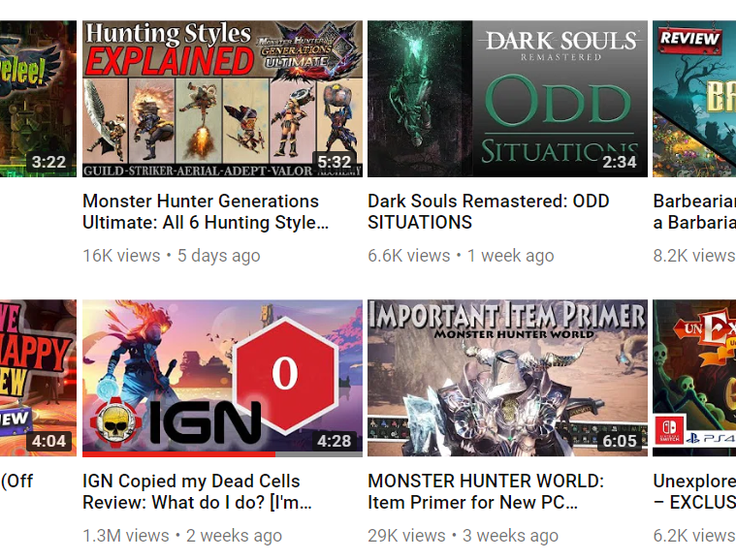This screenshot has width=736, height=560.
Task: Click the MONSTER HUNTER WORLD Item Primer title
Action: pos(486,491)
